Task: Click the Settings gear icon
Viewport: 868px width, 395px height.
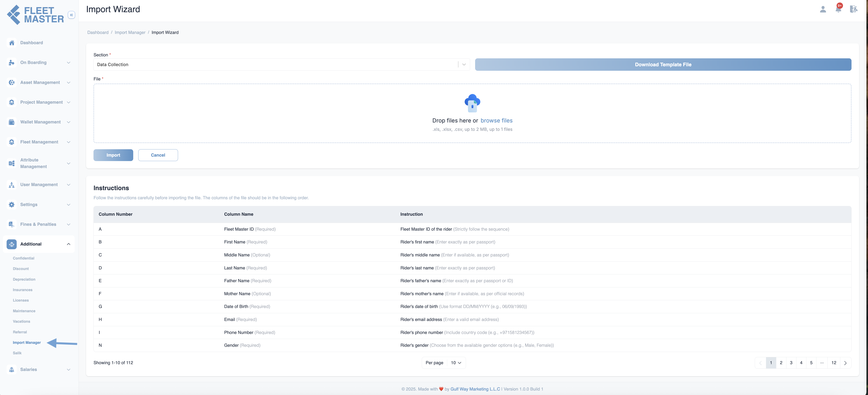Action: (12, 205)
